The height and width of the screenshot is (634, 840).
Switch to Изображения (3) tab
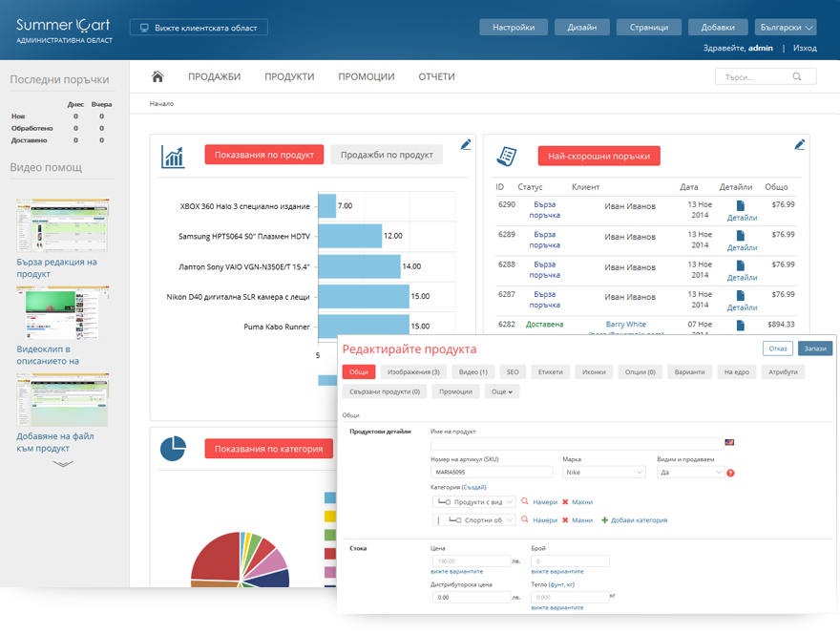click(413, 372)
